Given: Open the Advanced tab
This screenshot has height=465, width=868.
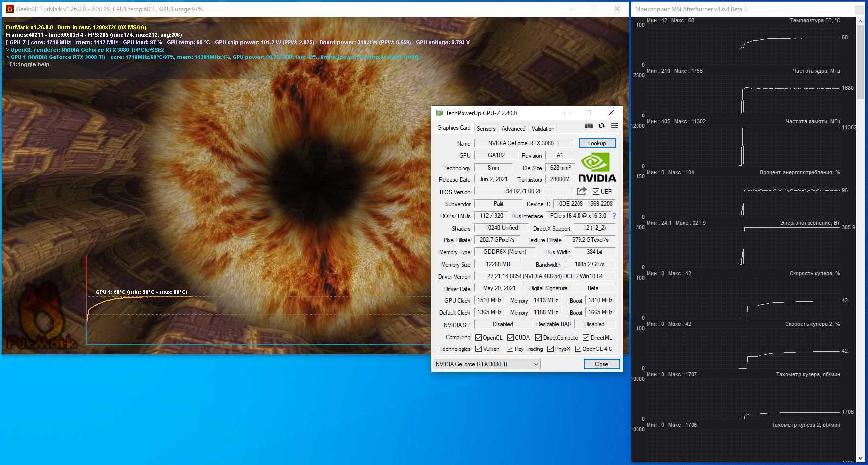Looking at the screenshot, I should (x=513, y=129).
